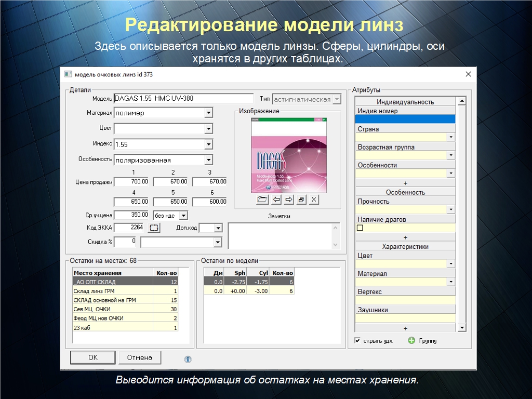Open the 'без ндс' dropdown
Viewport: 532px width, 399px height.
click(184, 215)
